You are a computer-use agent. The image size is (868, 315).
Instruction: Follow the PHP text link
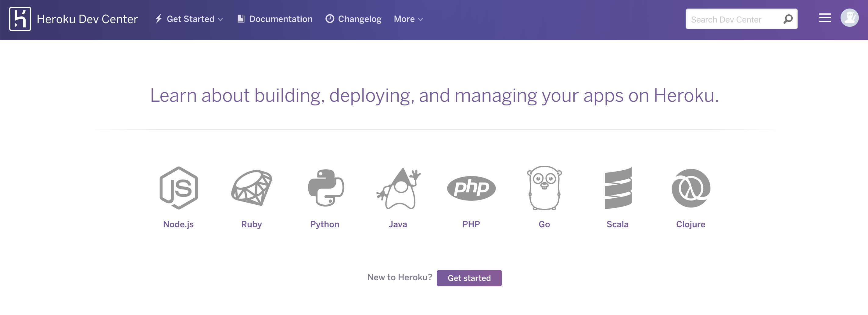[x=471, y=224]
